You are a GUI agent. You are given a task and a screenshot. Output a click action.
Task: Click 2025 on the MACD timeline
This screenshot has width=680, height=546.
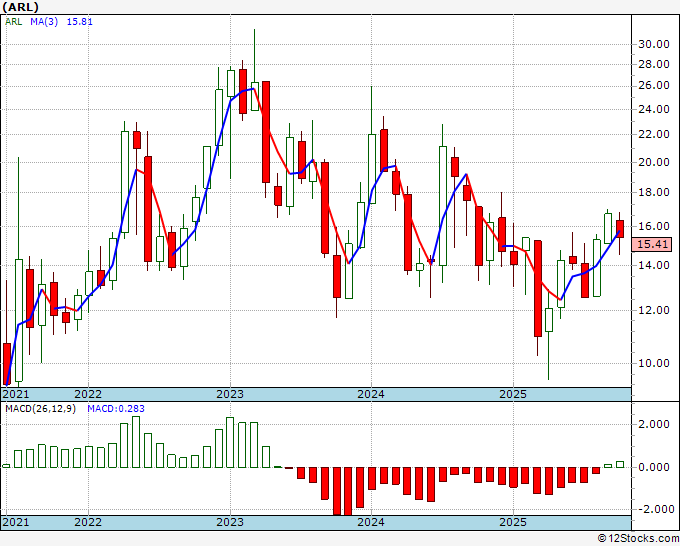(x=513, y=522)
